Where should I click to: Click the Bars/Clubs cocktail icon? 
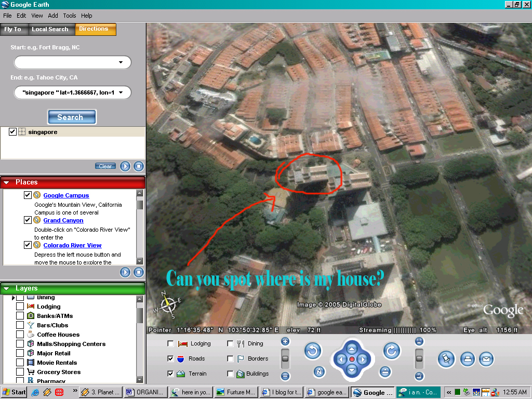(x=31, y=325)
